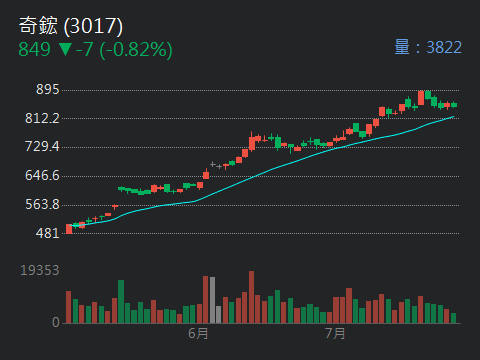480x360 pixels.
Task: Click the 7月 date axis label
Action: tap(335, 333)
